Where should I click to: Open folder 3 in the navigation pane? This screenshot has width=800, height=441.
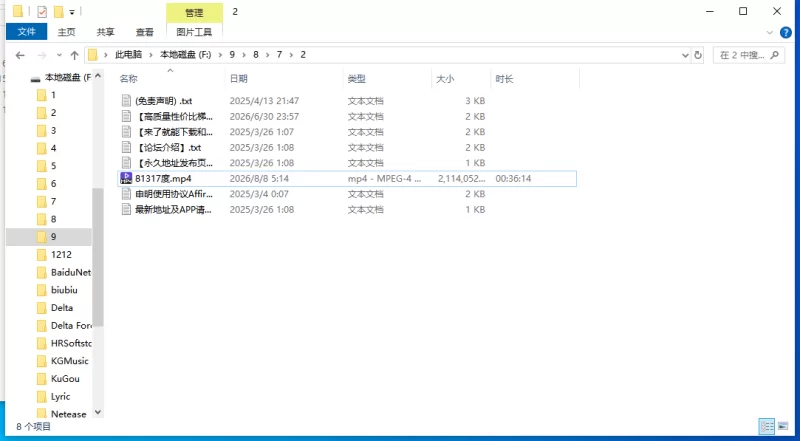tap(53, 131)
